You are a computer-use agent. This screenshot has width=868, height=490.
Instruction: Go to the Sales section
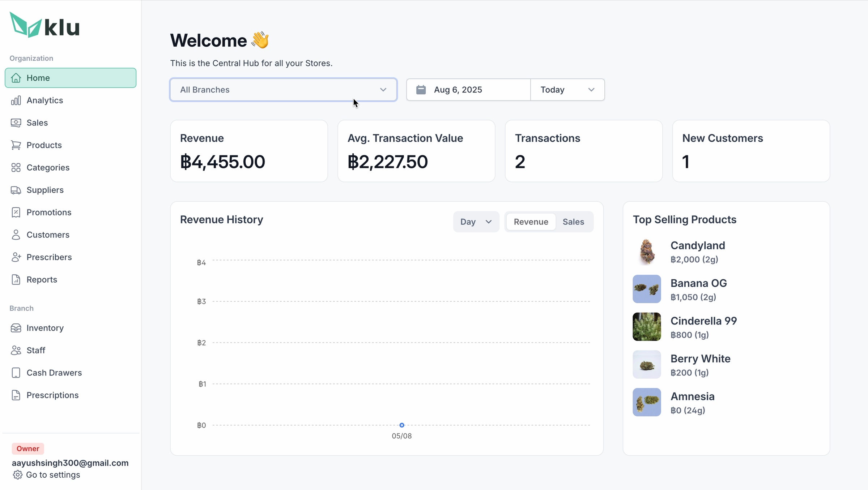[71, 122]
